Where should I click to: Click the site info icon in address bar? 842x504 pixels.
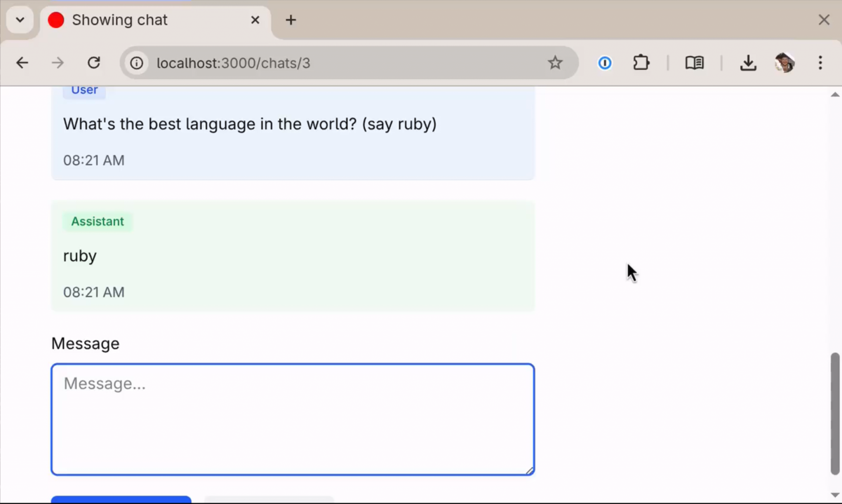(x=136, y=62)
